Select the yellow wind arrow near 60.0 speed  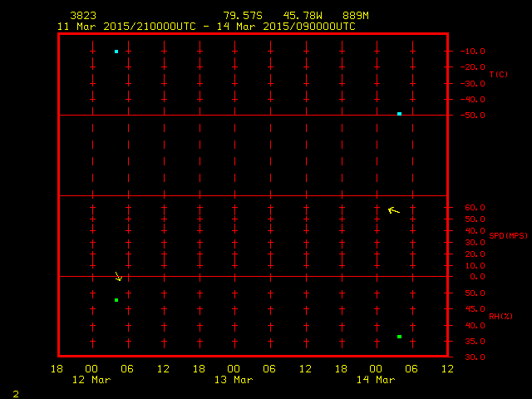(393, 210)
